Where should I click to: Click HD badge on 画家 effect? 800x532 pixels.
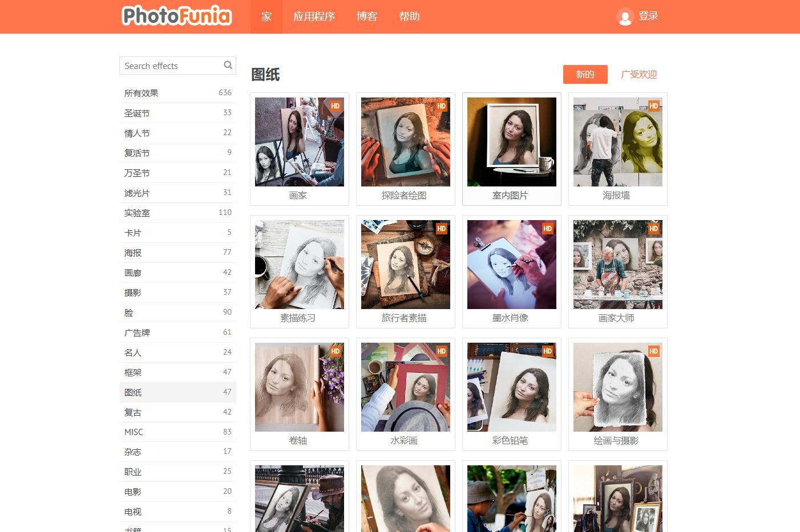tap(335, 106)
